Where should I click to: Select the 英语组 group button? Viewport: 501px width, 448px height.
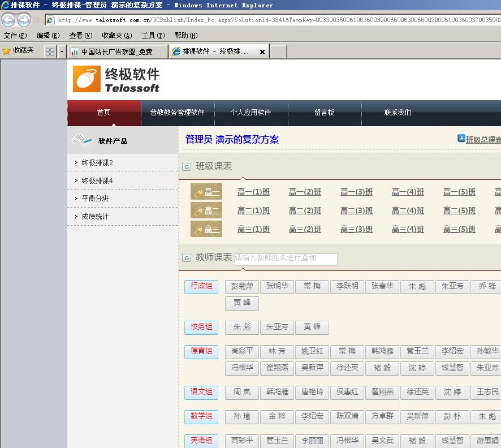click(x=201, y=441)
